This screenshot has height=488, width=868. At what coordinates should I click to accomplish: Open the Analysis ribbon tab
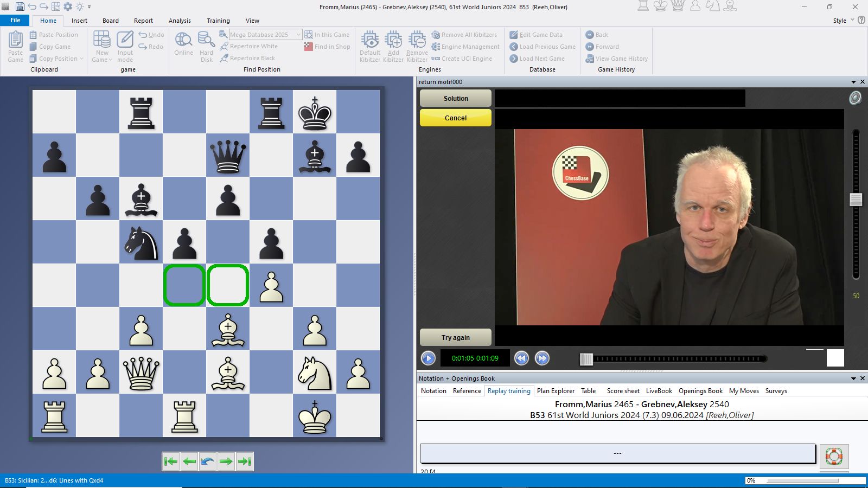180,21
